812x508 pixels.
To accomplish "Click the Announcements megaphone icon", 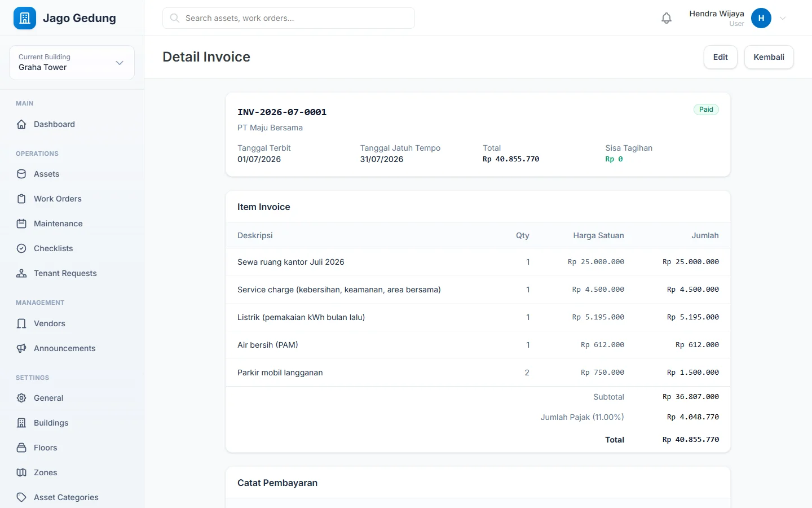I will coord(21,348).
